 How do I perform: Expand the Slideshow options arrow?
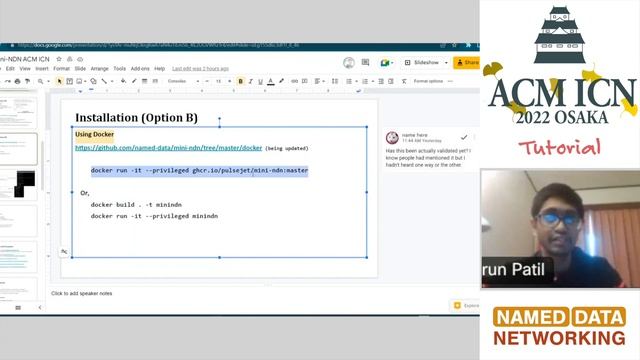pyautogui.click(x=446, y=62)
